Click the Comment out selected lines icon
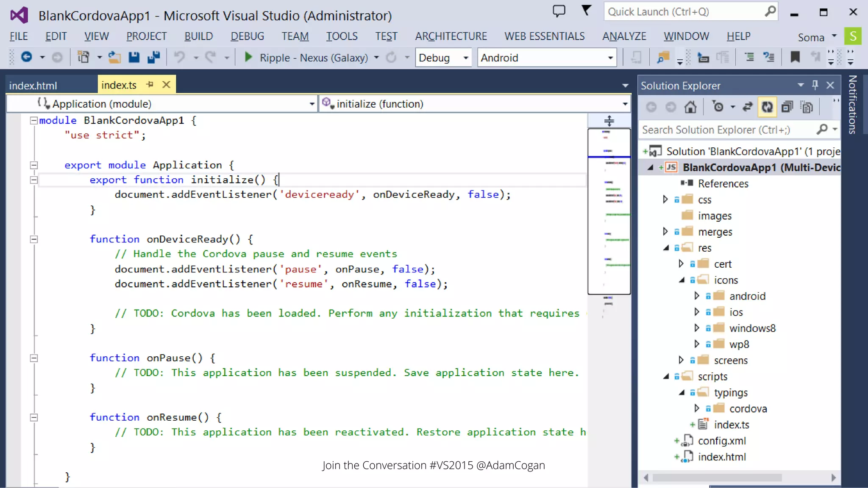 749,57
